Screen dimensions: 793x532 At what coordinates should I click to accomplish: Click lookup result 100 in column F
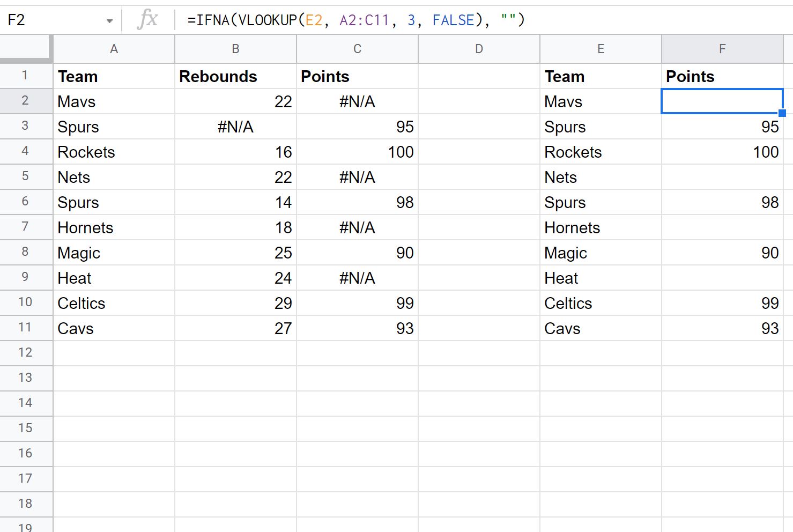[x=766, y=152]
